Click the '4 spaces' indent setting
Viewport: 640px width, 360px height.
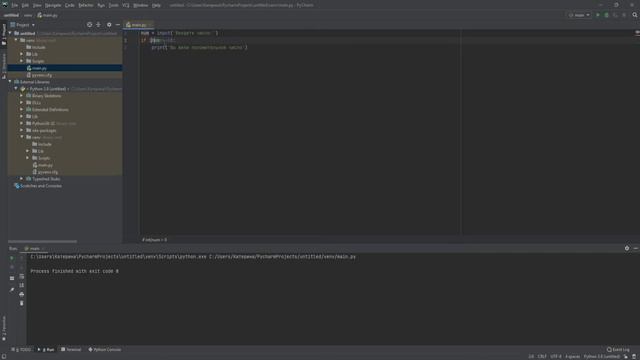tap(572, 356)
